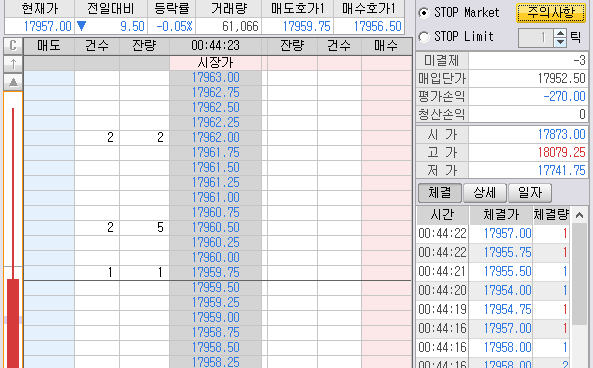Click the C cancel button beside the order header
This screenshot has width=593, height=368.
(x=13, y=46)
